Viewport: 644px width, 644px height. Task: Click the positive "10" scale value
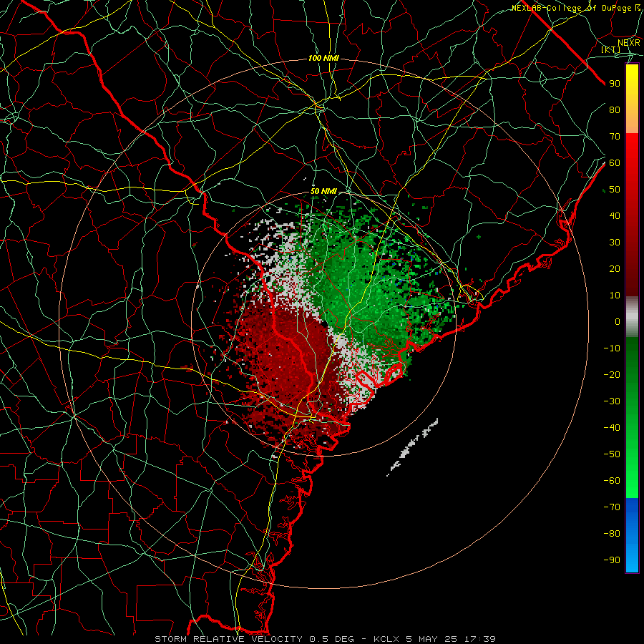click(x=615, y=296)
